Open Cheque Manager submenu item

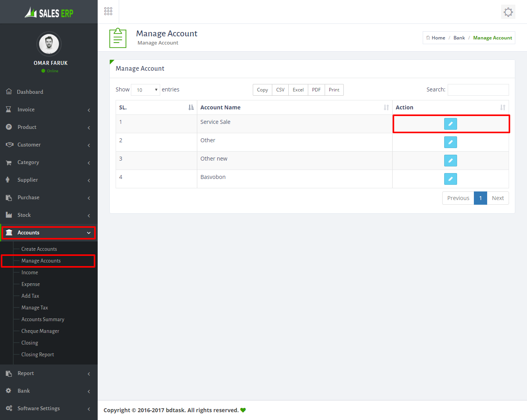tap(40, 331)
